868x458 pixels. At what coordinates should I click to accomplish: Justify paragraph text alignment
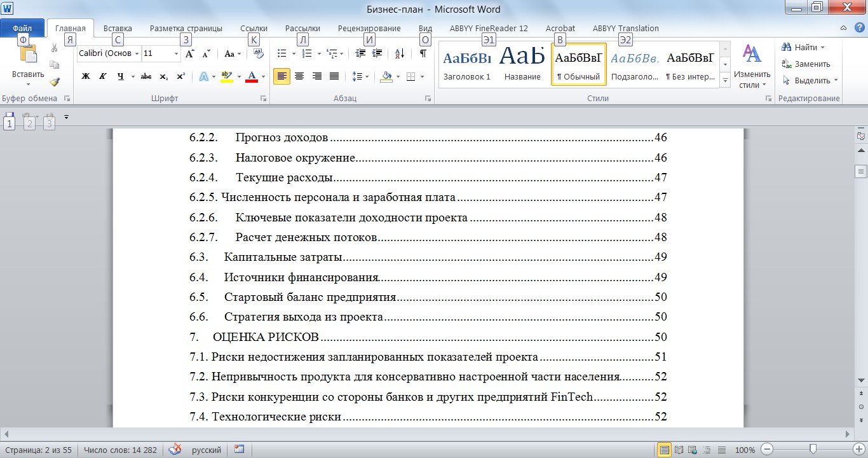pyautogui.click(x=334, y=76)
